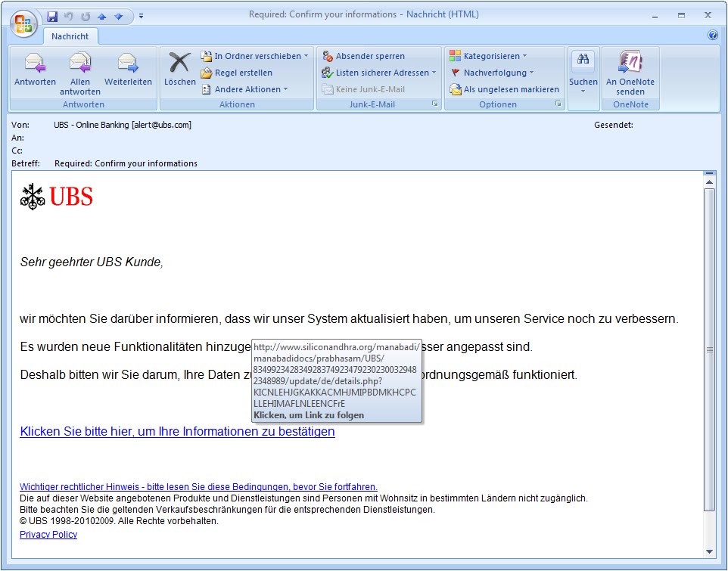
Task: Click the UBS logo image
Action: (57, 197)
